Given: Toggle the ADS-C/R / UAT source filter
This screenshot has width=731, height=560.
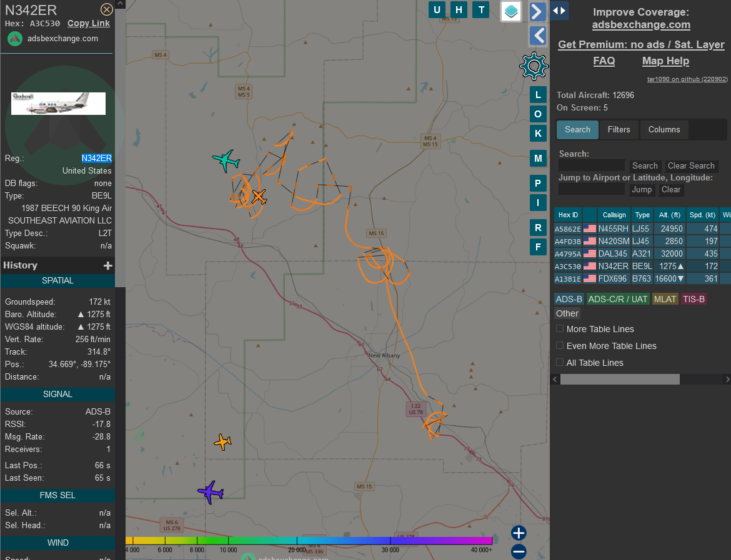Looking at the screenshot, I should (x=618, y=299).
